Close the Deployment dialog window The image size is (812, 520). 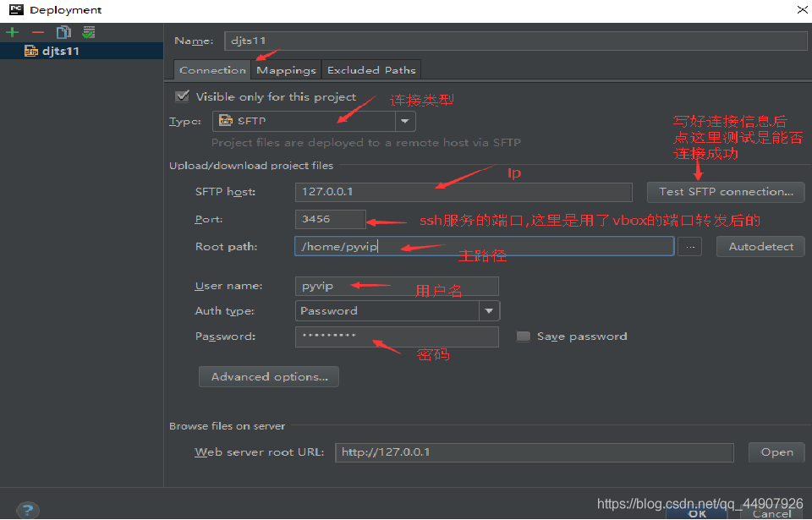coord(801,10)
